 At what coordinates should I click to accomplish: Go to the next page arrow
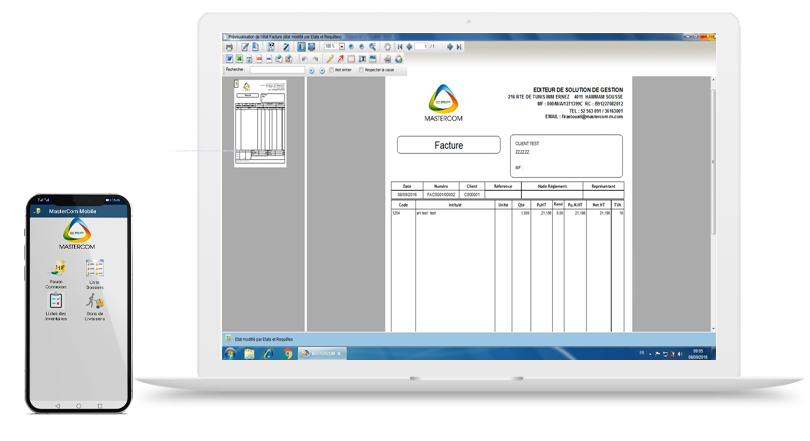450,47
